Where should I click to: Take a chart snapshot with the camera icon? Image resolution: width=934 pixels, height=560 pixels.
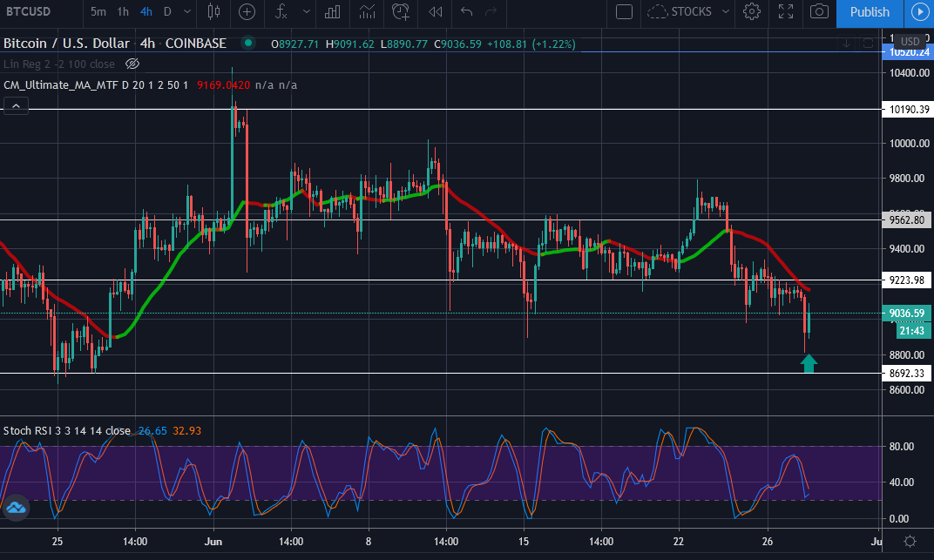818,12
